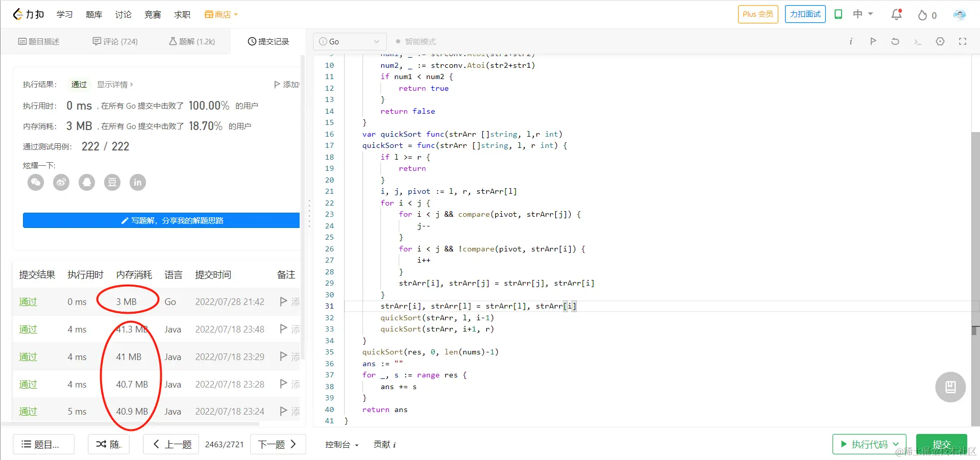
Task: Open the Go language dropdown
Action: 350,41
